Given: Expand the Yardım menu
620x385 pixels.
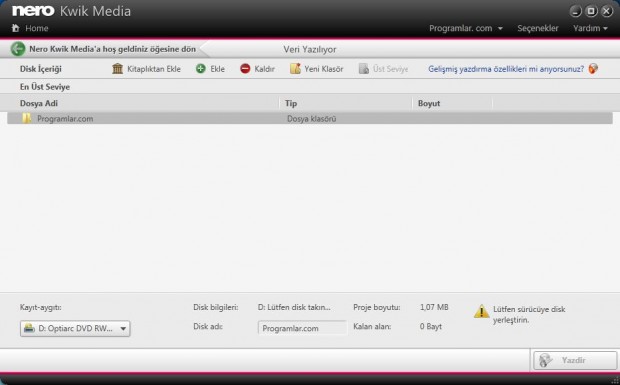Looking at the screenshot, I should tap(590, 28).
